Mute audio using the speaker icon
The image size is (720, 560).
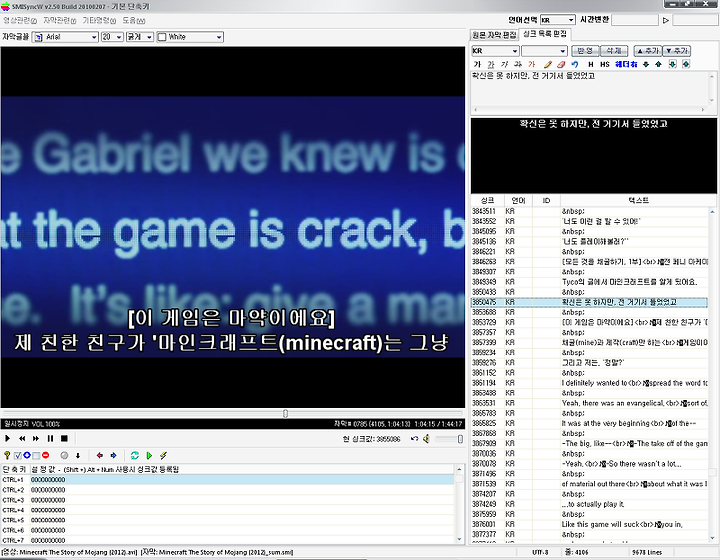(x=427, y=439)
